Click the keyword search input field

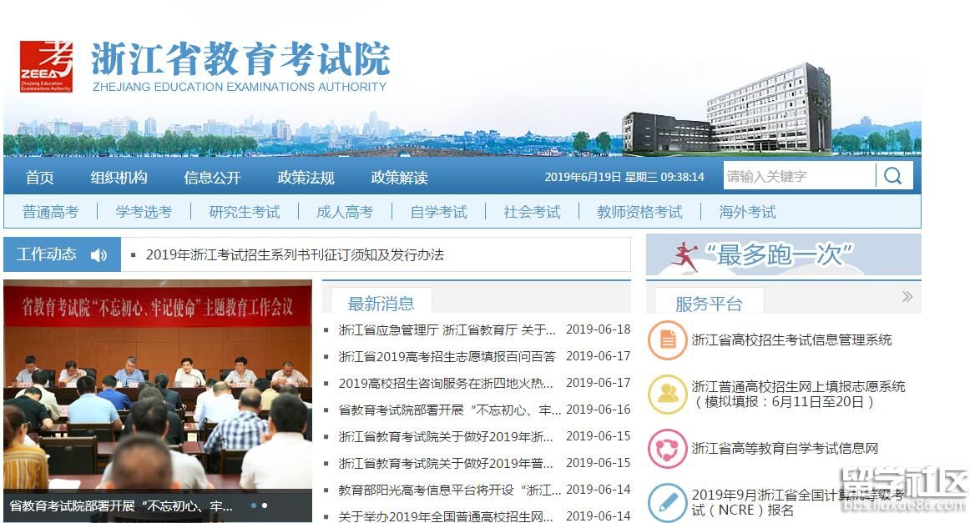[x=797, y=176]
